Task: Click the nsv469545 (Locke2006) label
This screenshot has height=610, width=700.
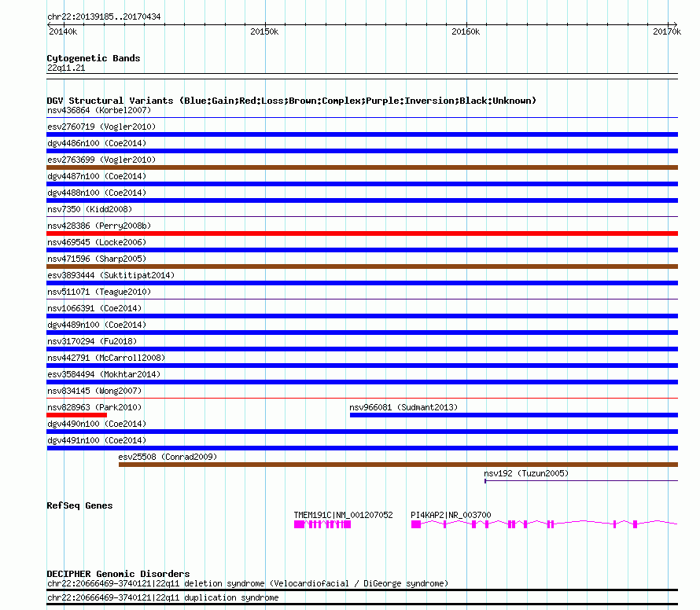Action: pyautogui.click(x=97, y=242)
